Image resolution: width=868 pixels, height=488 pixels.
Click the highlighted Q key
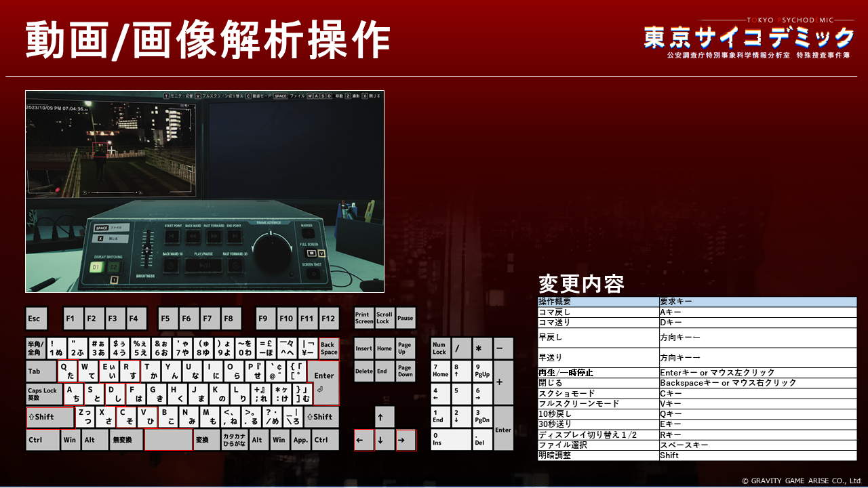point(68,371)
